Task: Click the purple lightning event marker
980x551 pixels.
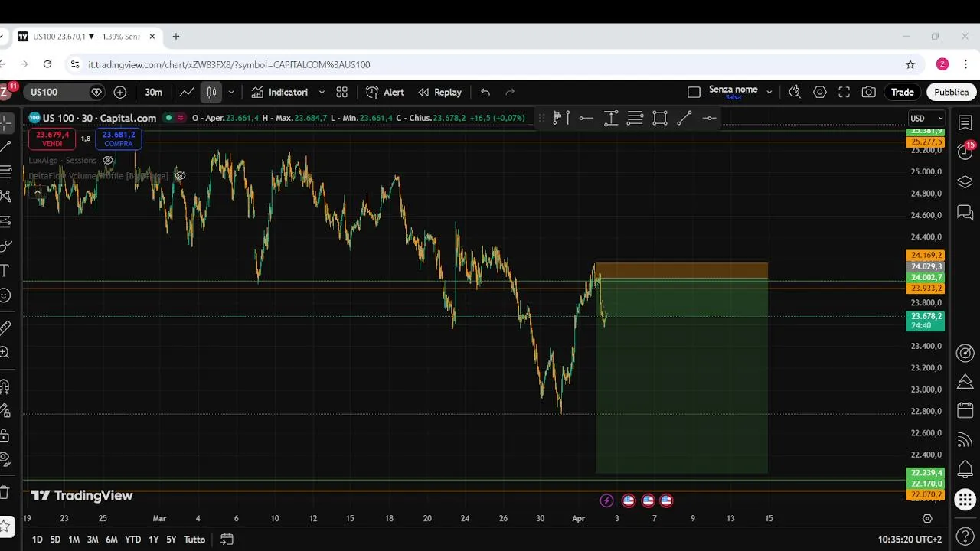Action: (606, 500)
